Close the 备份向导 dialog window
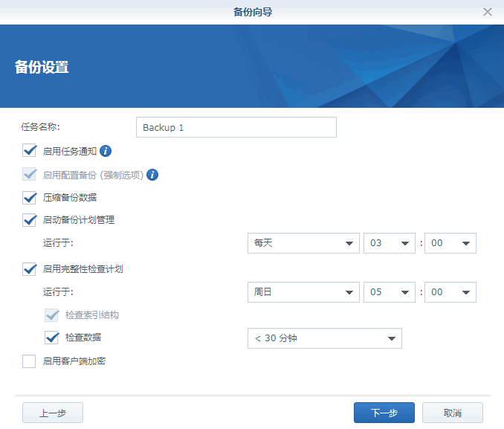Screen dimensions: 504x429 (488, 12)
